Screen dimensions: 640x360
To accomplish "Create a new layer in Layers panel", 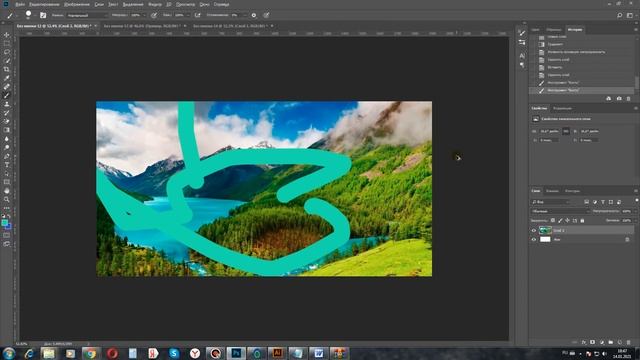I will (620, 342).
